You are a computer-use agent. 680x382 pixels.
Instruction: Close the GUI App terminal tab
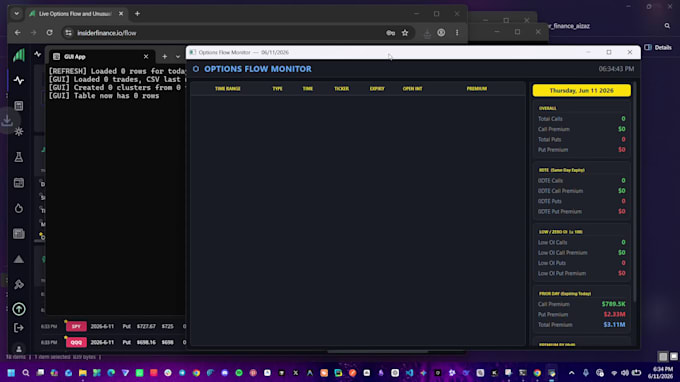(x=146, y=57)
